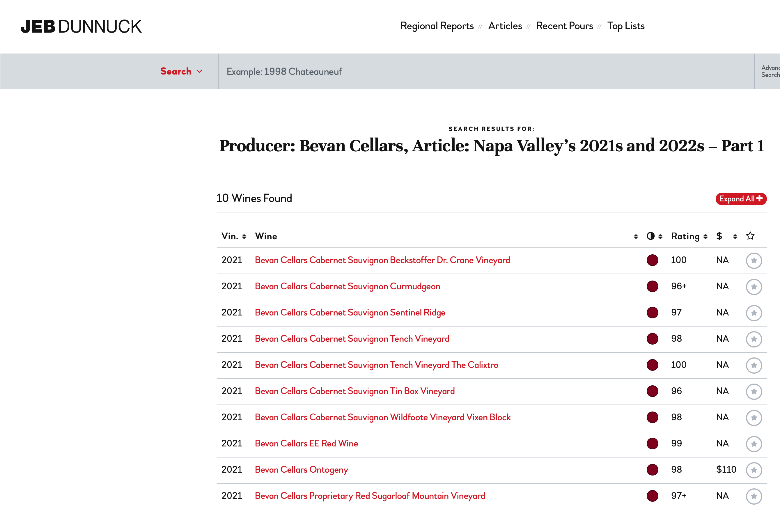Viewport: 780px width, 532px height.
Task: Open the Jeb Dunnuck home logo
Action: coord(81,26)
